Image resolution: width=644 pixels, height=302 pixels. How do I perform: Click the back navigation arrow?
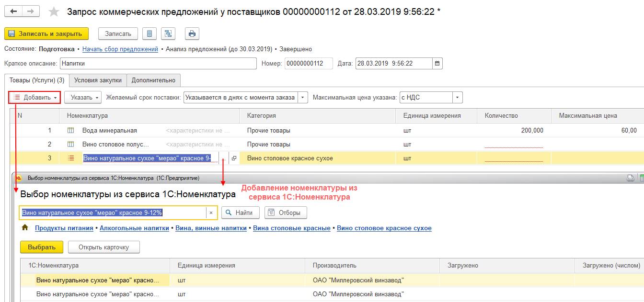click(x=13, y=11)
